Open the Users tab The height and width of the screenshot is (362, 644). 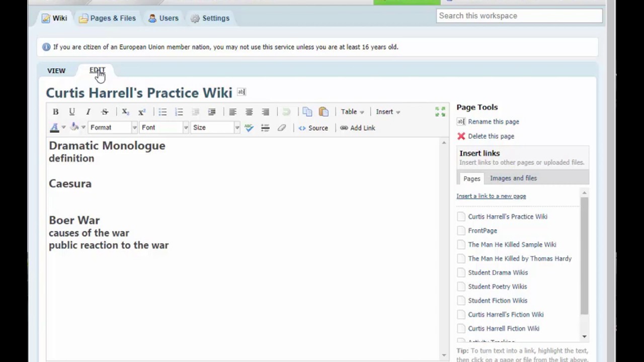tap(163, 18)
